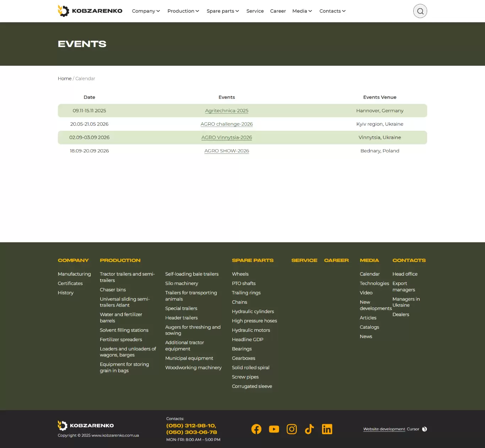This screenshot has height=448, width=485.
Task: Expand the Production dropdown menu
Action: tap(183, 11)
